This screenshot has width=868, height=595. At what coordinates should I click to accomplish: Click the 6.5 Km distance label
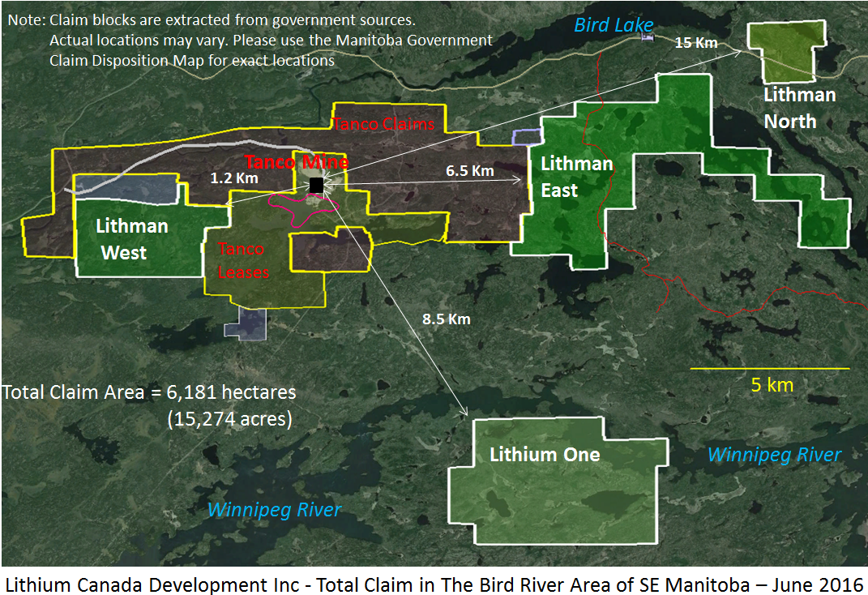pyautogui.click(x=470, y=170)
